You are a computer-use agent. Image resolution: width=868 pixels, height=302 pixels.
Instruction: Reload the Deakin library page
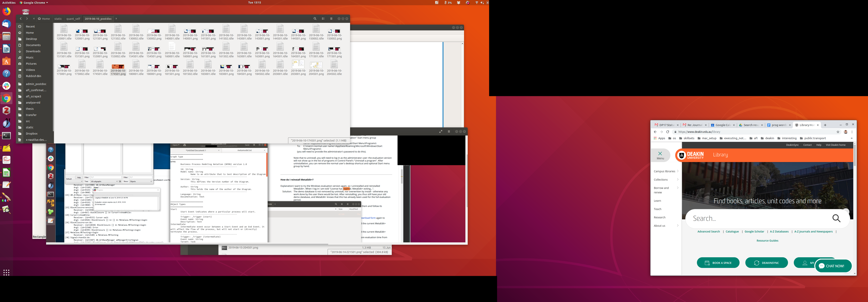coord(667,132)
